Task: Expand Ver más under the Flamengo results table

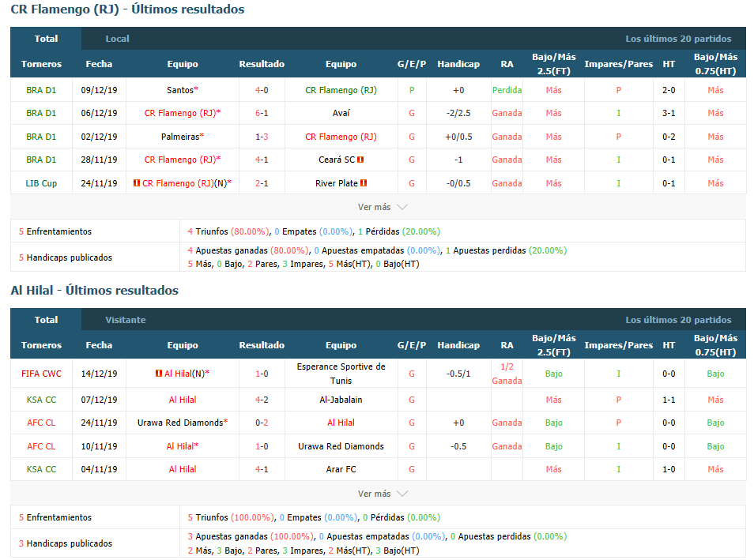Action: [x=383, y=207]
